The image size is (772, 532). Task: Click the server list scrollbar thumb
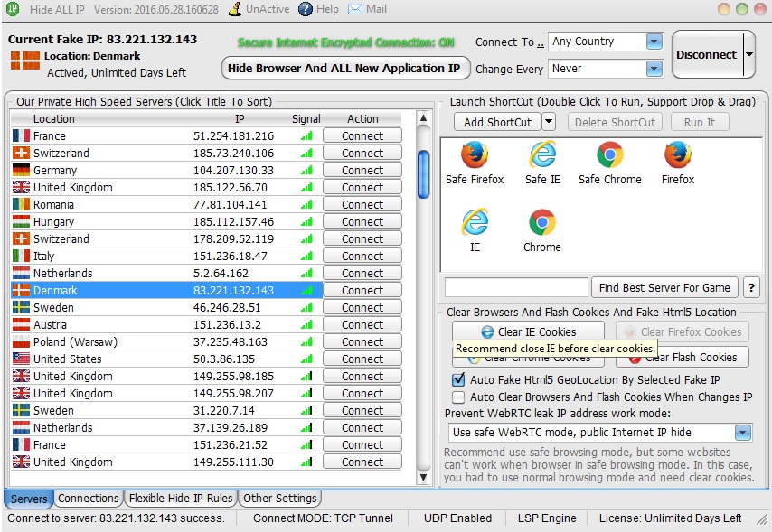pos(423,174)
